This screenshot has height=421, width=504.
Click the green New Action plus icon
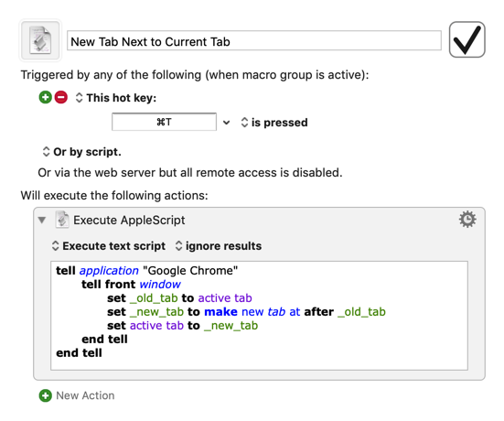46,395
